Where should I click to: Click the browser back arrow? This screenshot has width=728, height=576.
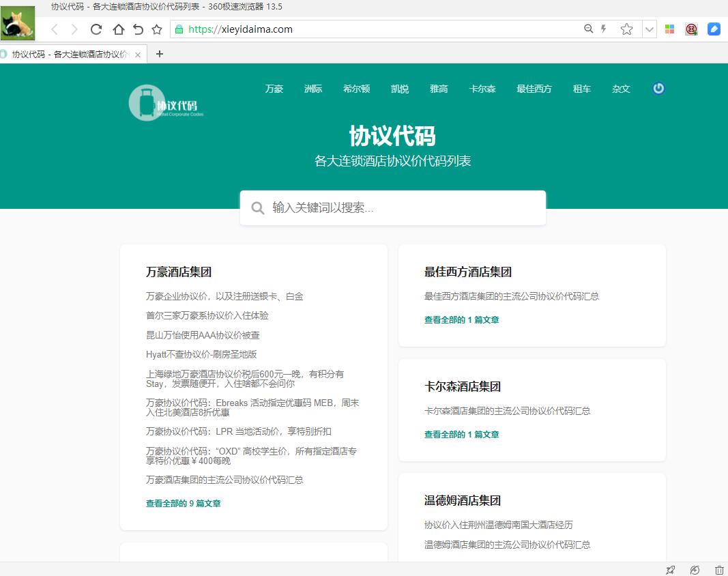(x=55, y=30)
